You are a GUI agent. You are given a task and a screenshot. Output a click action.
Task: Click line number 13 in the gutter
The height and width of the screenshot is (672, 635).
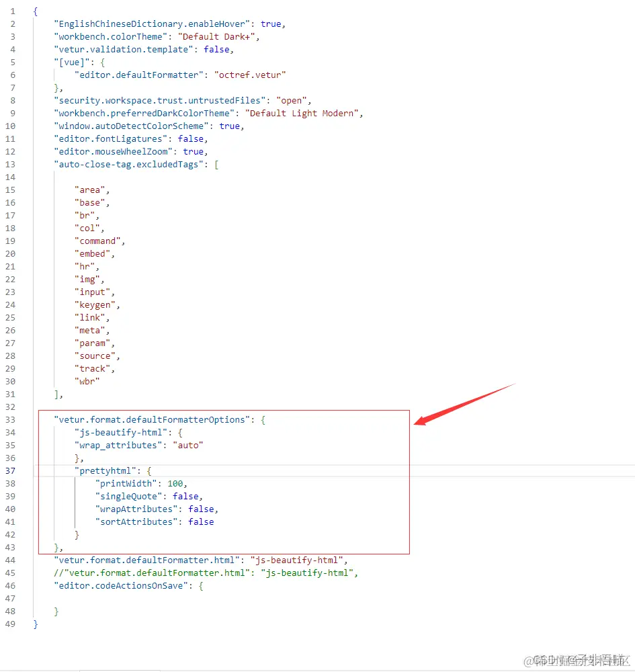point(10,165)
